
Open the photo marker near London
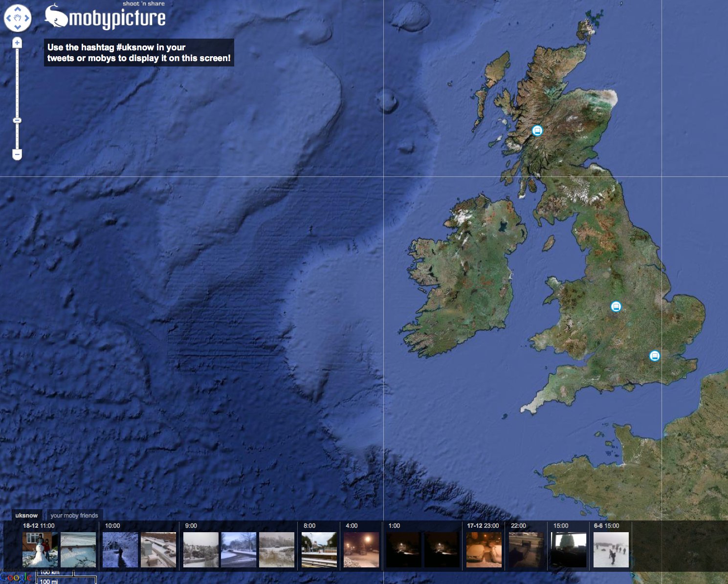click(654, 356)
